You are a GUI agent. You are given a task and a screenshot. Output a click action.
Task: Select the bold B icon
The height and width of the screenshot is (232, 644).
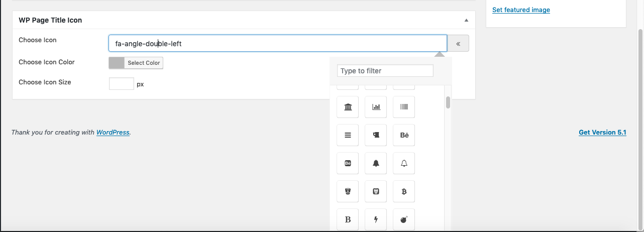(348, 219)
